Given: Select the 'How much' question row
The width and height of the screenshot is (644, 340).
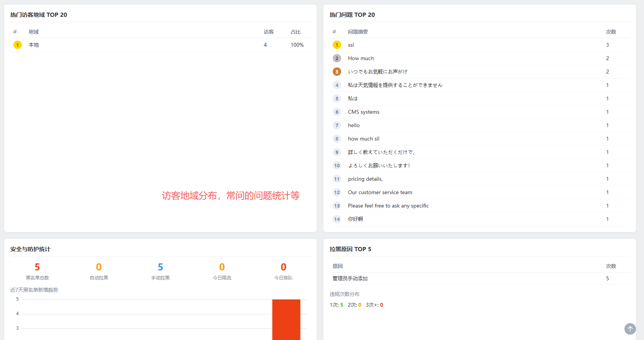Looking at the screenshot, I should (479, 58).
